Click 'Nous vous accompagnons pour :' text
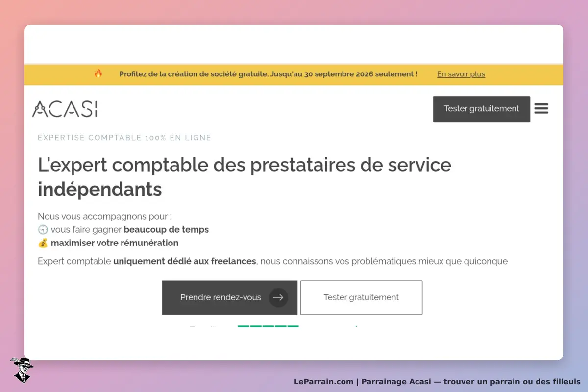The height and width of the screenshot is (392, 588). 105,216
